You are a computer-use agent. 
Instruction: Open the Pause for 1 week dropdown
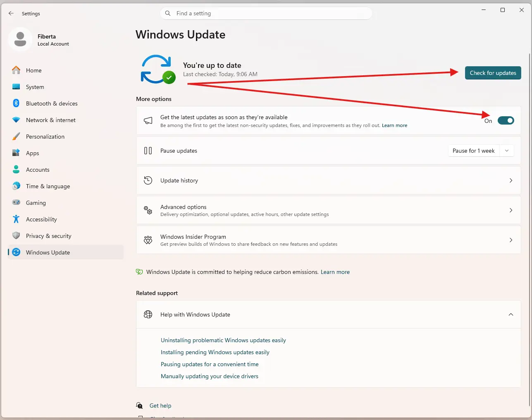point(506,151)
